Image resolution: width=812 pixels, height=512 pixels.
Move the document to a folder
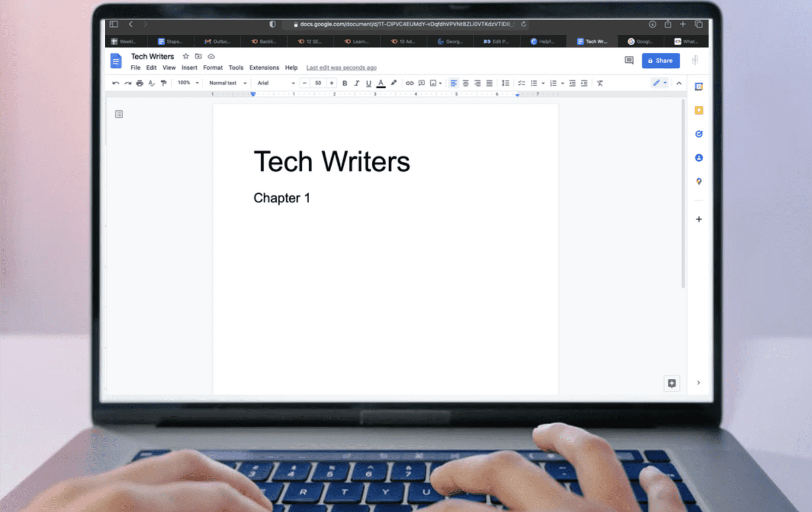pyautogui.click(x=199, y=56)
